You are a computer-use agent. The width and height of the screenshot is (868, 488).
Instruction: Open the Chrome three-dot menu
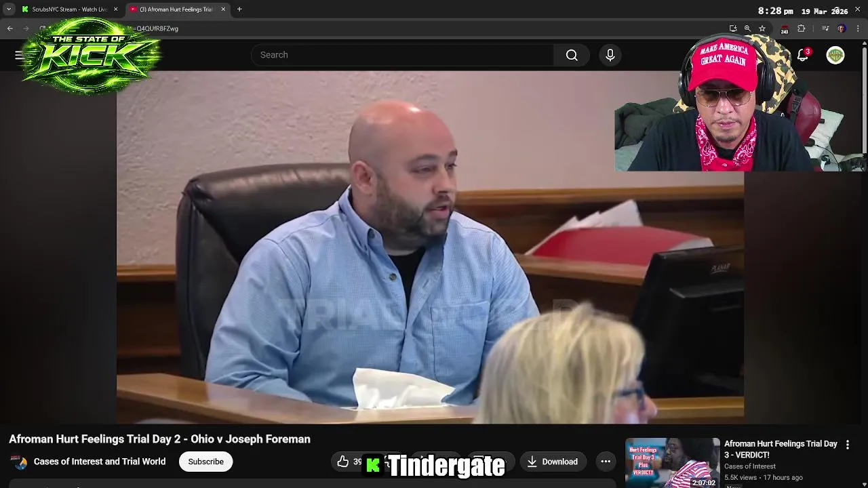click(x=858, y=28)
